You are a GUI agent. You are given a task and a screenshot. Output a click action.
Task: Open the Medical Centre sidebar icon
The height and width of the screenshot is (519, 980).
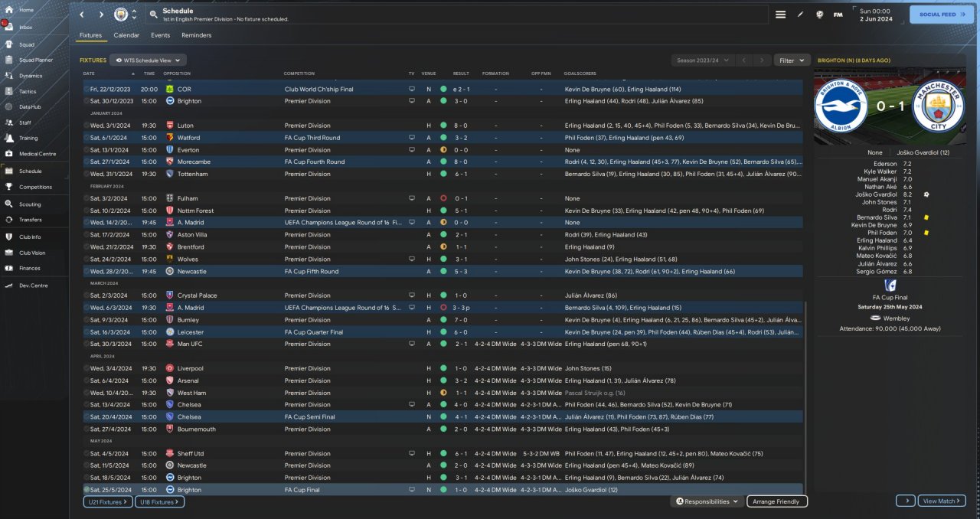(x=9, y=154)
